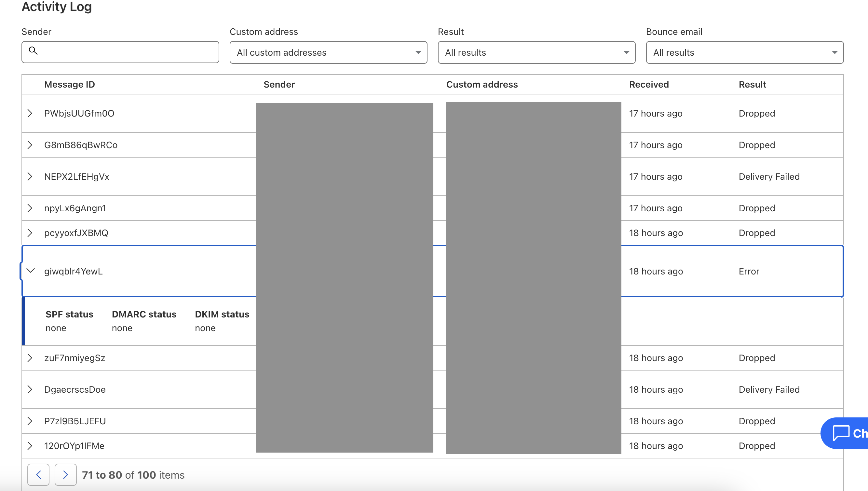Click the Result column header
Screen dimensions: 868x491
[752, 84]
